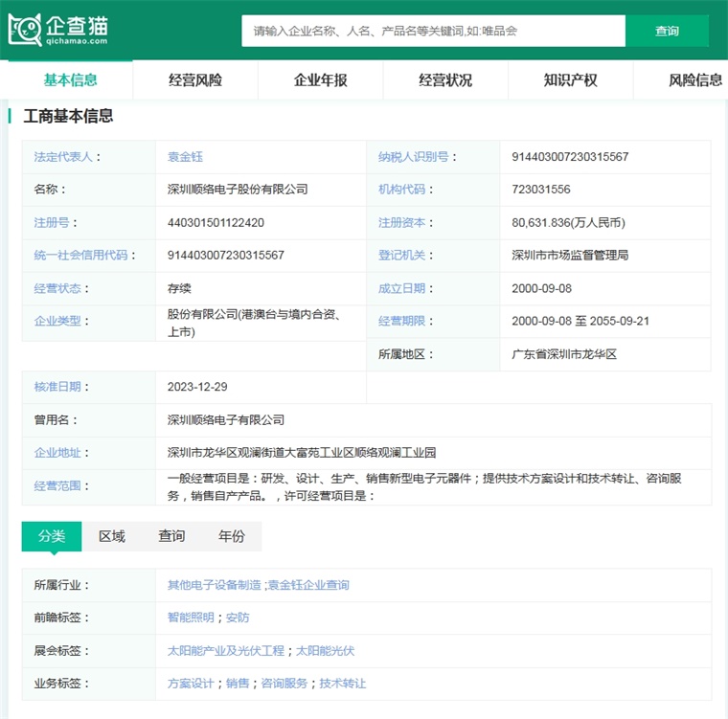
Task: Open legal representative 袁金钰 link
Action: pyautogui.click(x=185, y=157)
